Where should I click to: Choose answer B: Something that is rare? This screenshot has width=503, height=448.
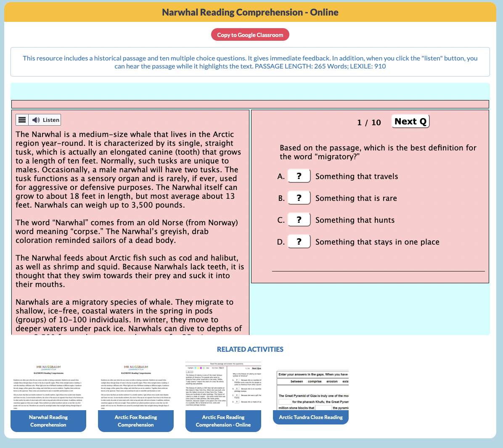coord(299,198)
